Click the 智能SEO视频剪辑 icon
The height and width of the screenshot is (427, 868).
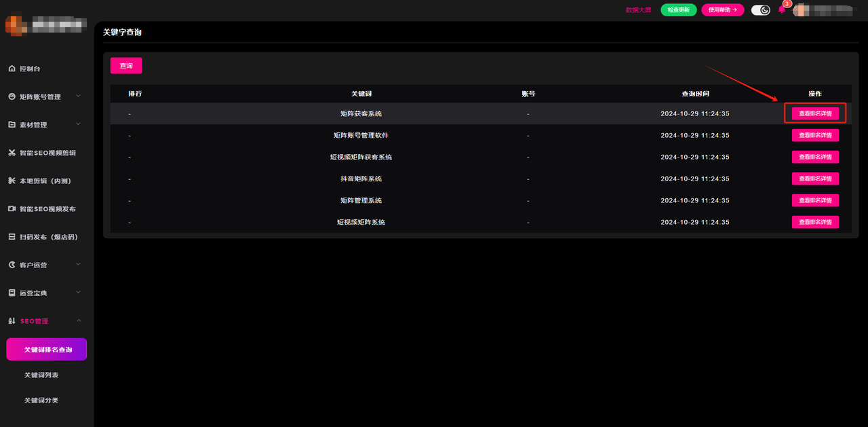tap(12, 153)
